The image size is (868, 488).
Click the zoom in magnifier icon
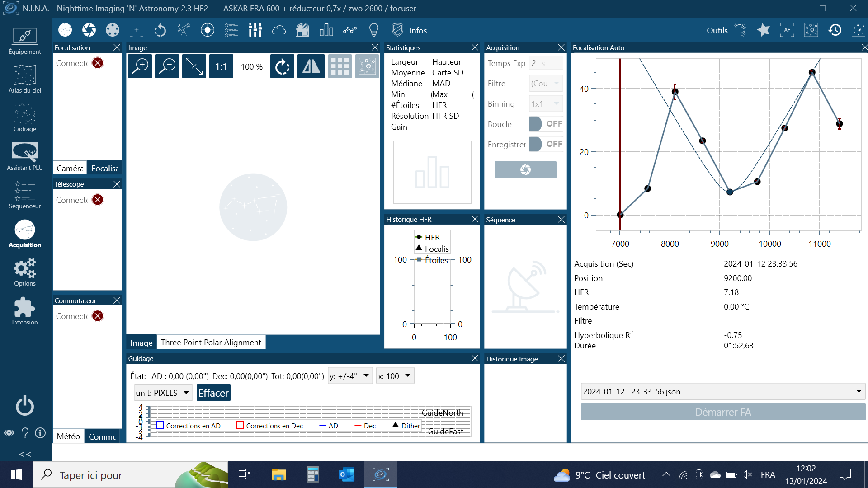point(140,66)
